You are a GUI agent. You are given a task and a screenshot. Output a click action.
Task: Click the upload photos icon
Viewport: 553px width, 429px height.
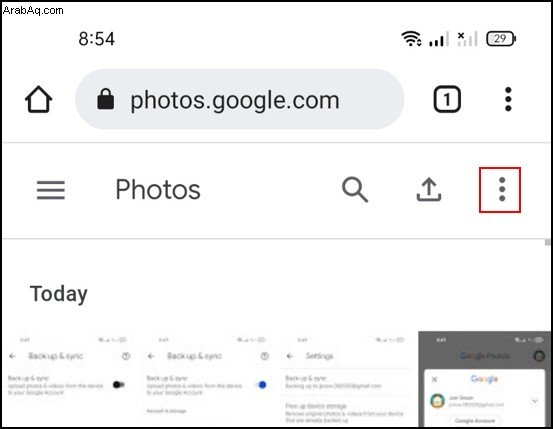coord(429,189)
